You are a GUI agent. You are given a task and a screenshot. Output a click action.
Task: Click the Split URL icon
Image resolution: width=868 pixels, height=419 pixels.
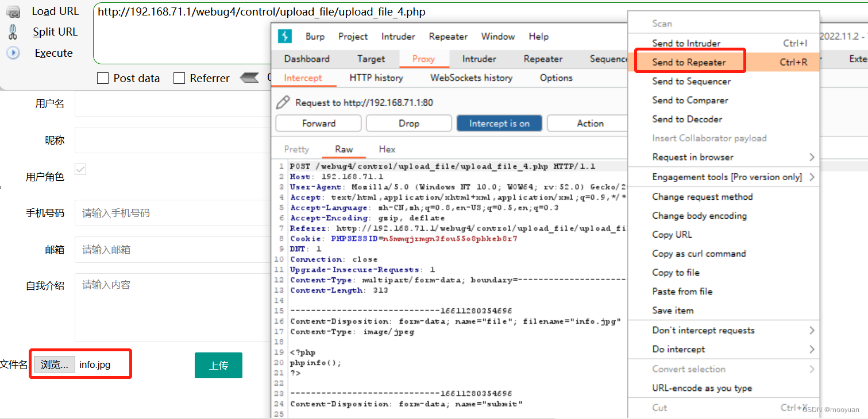(x=13, y=32)
